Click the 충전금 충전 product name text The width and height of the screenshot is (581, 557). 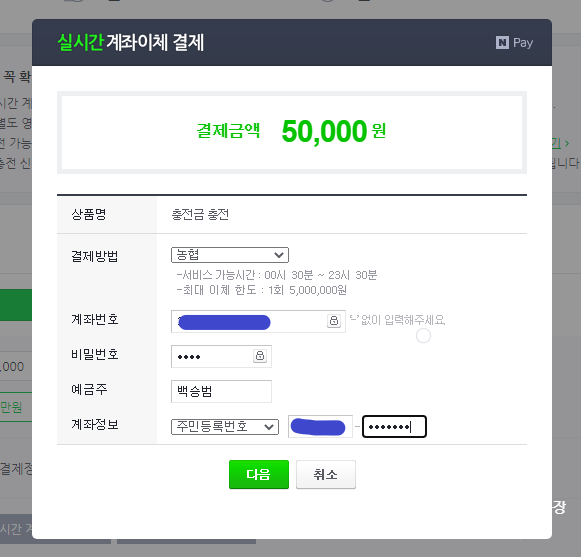(200, 215)
